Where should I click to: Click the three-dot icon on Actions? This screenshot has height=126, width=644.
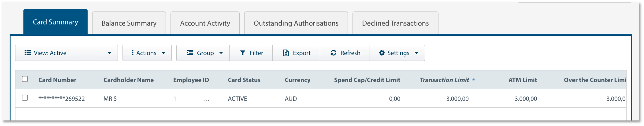pos(132,53)
